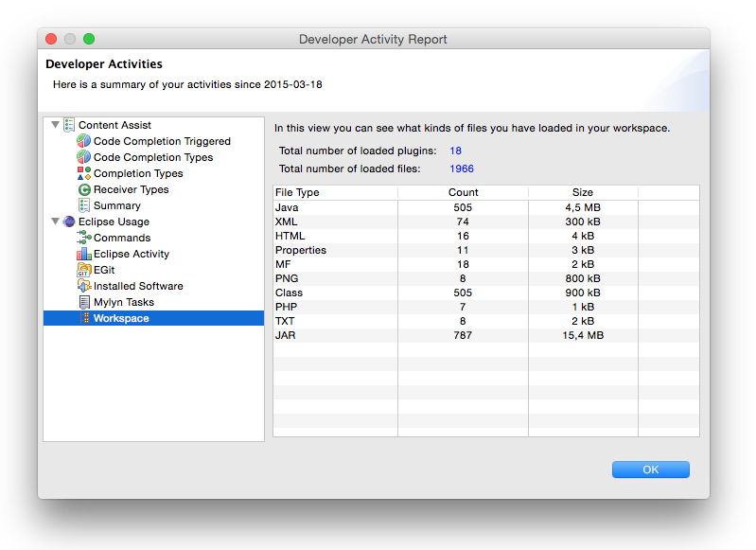Collapse the Content Assist tree node

point(54,125)
